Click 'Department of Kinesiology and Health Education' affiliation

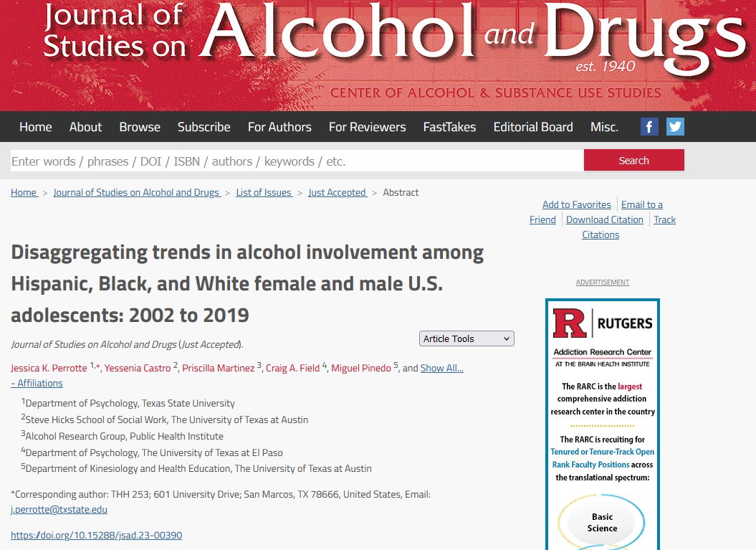(x=128, y=468)
